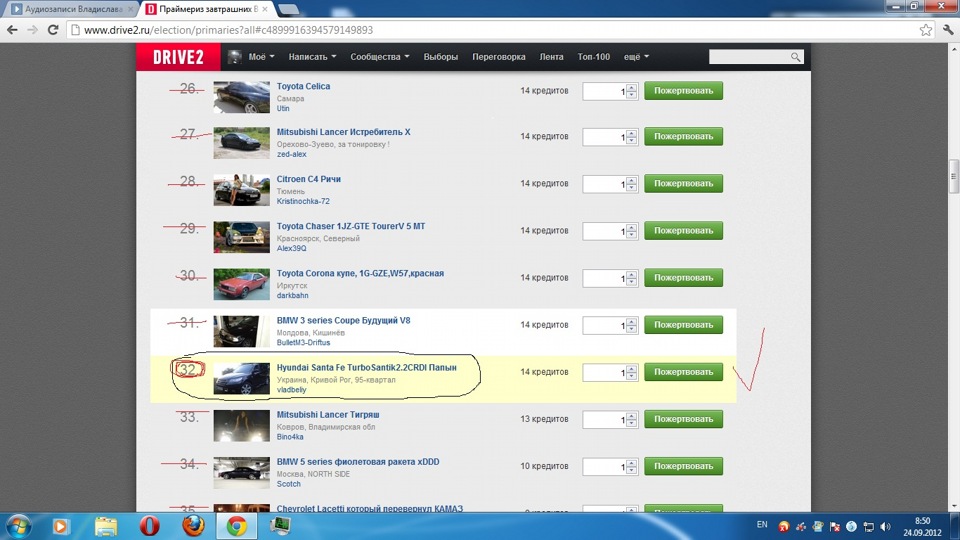Open user profile Kristinochka-72

pos(302,201)
